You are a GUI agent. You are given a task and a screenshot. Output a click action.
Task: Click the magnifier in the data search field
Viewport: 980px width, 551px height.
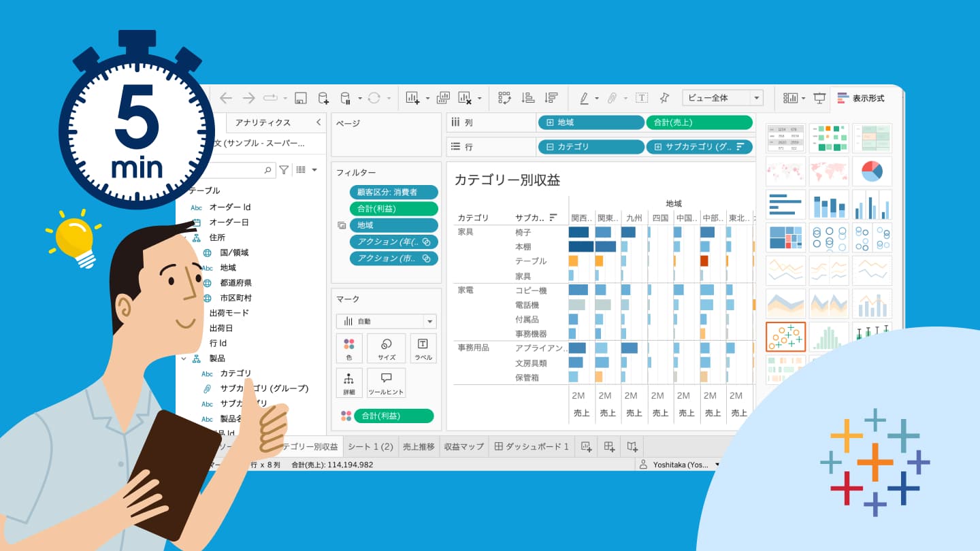click(x=268, y=170)
